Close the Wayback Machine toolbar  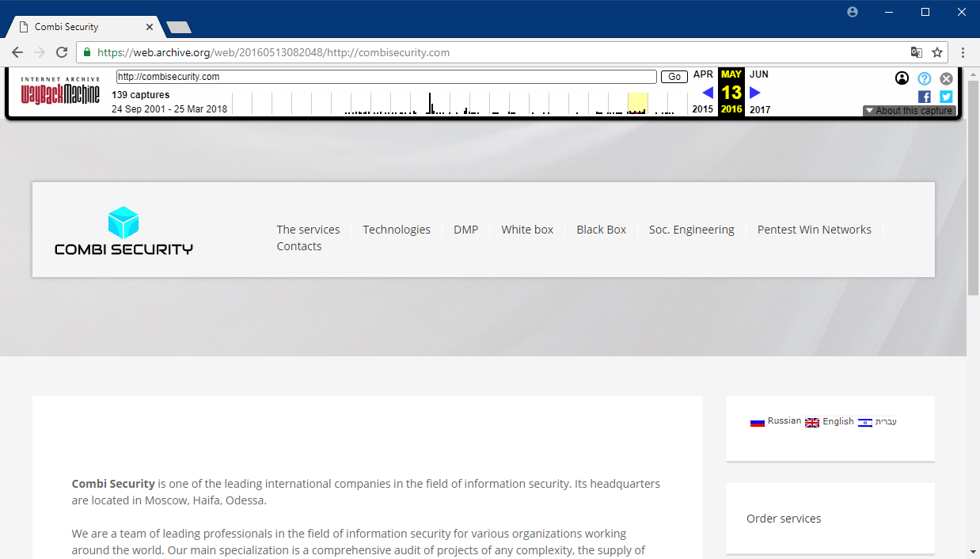(x=946, y=78)
